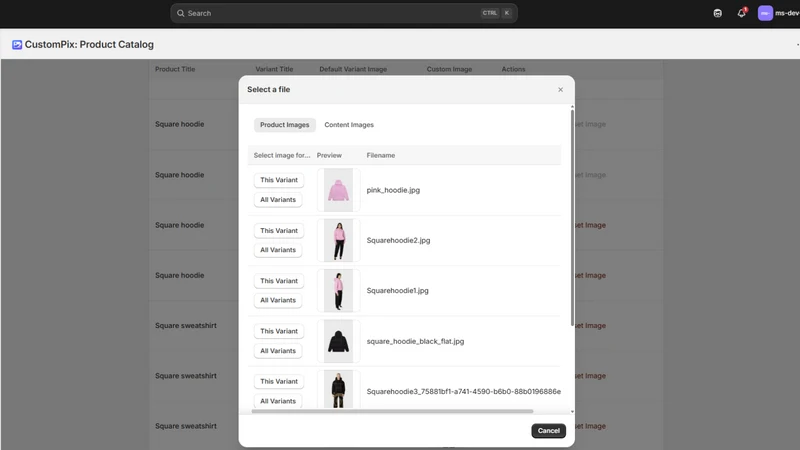Click the Actions column header
Image resolution: width=800 pixels, height=450 pixels.
[x=513, y=69]
